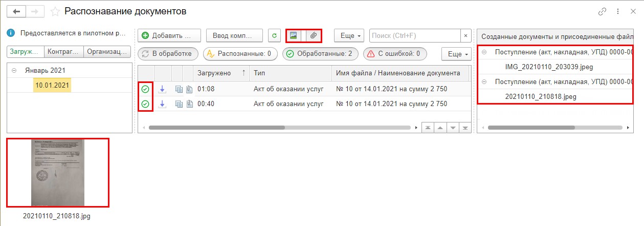Collapse the first "Поступление" document node

point(484,52)
